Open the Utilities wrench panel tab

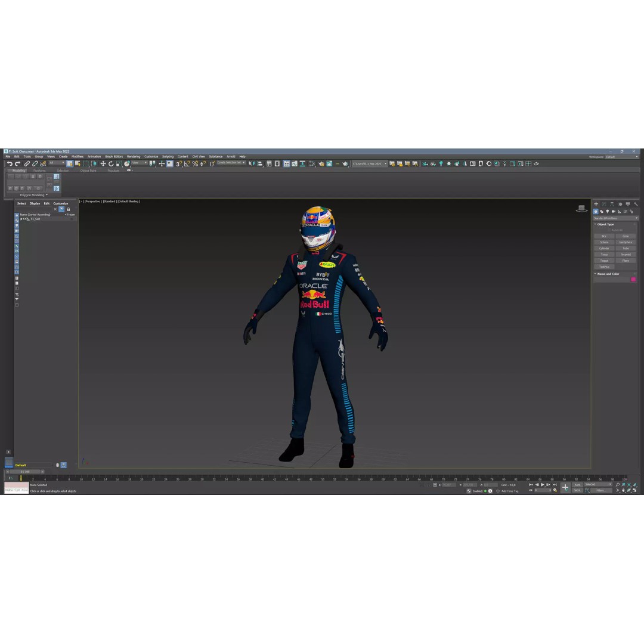[636, 204]
